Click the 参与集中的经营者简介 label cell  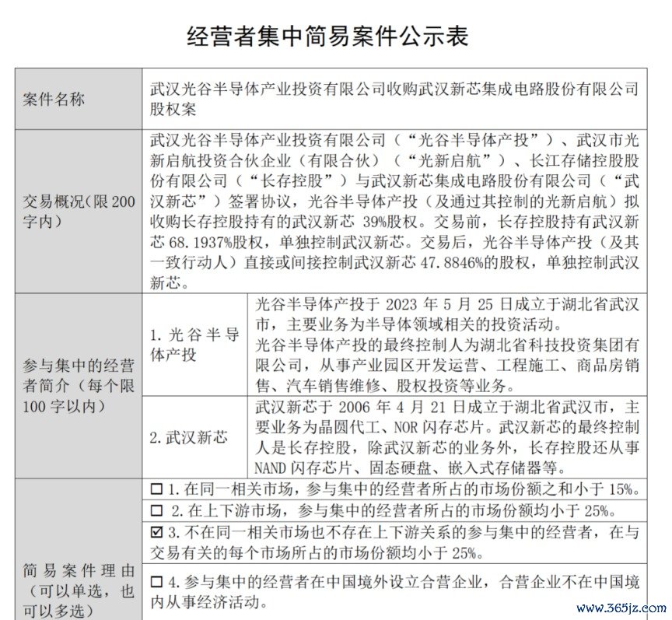79,386
